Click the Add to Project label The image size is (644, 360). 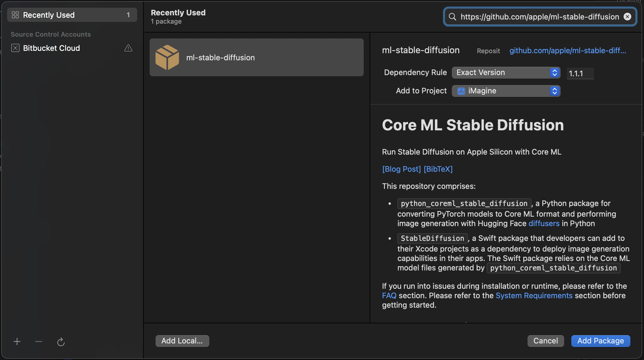[x=421, y=91]
